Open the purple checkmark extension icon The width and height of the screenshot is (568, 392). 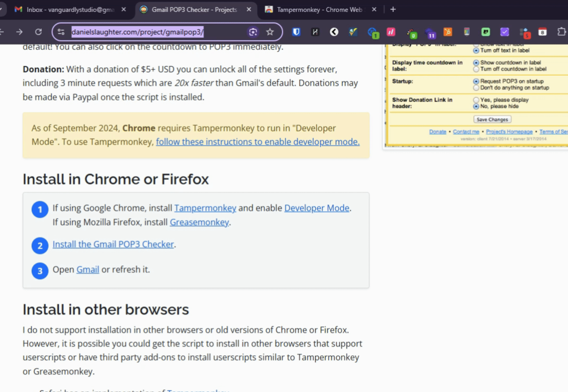(504, 32)
